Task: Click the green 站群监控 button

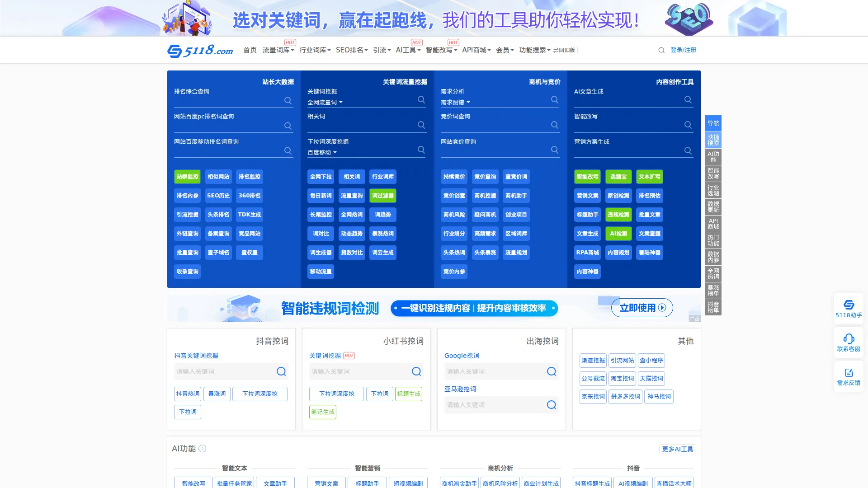Action: click(x=187, y=177)
